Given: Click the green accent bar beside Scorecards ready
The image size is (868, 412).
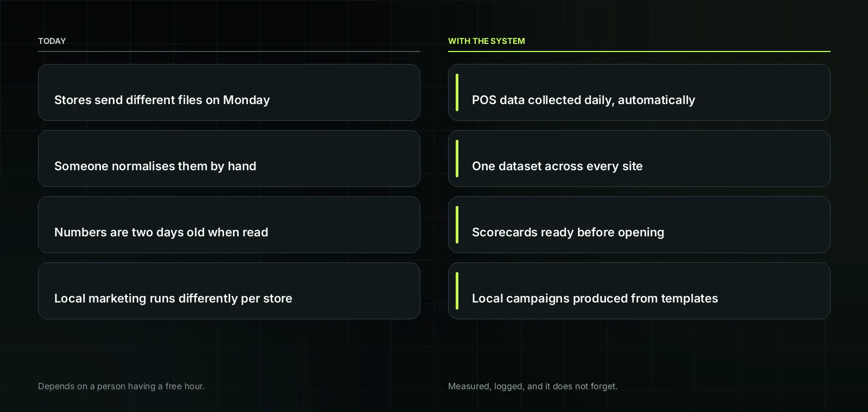Looking at the screenshot, I should tap(457, 225).
